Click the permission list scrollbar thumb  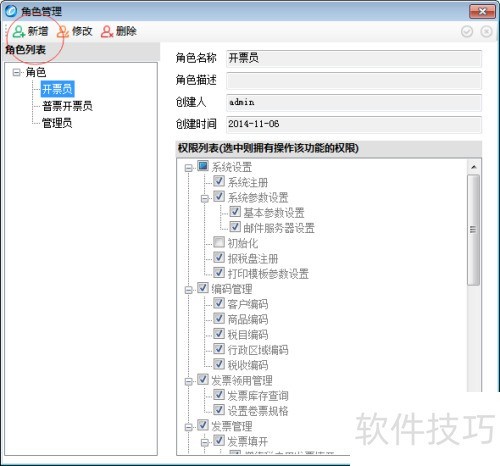tap(473, 229)
